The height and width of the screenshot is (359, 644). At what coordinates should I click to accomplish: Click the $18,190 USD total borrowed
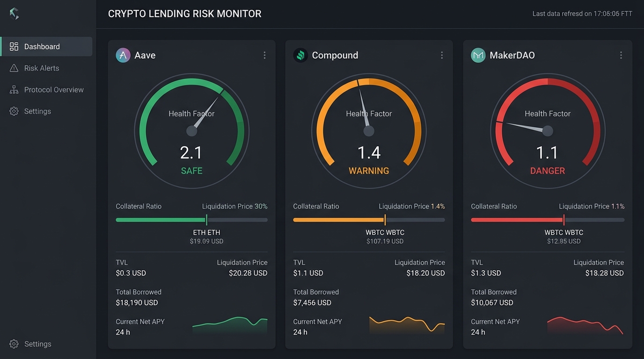(137, 302)
